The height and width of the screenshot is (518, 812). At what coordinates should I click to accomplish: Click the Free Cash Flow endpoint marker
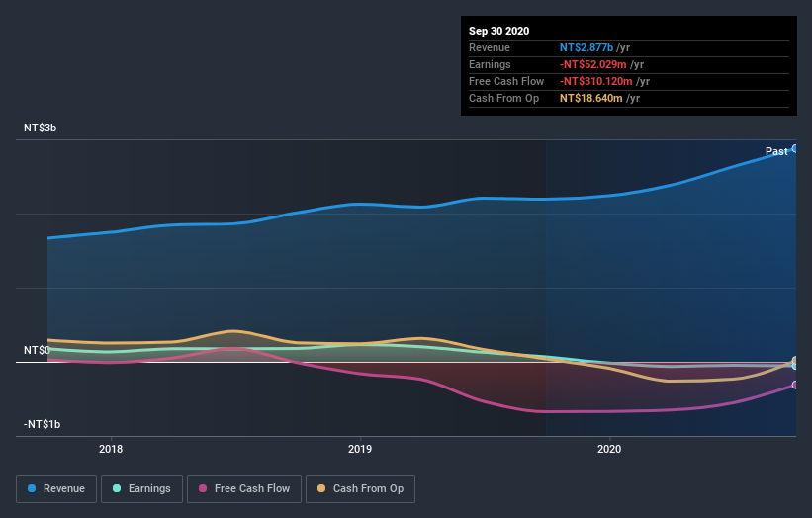[x=795, y=385]
